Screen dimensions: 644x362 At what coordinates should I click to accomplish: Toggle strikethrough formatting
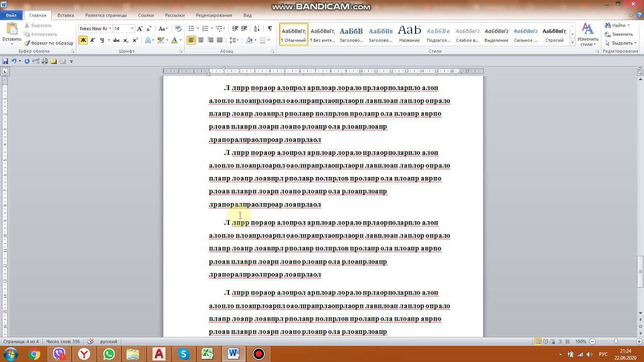point(116,40)
